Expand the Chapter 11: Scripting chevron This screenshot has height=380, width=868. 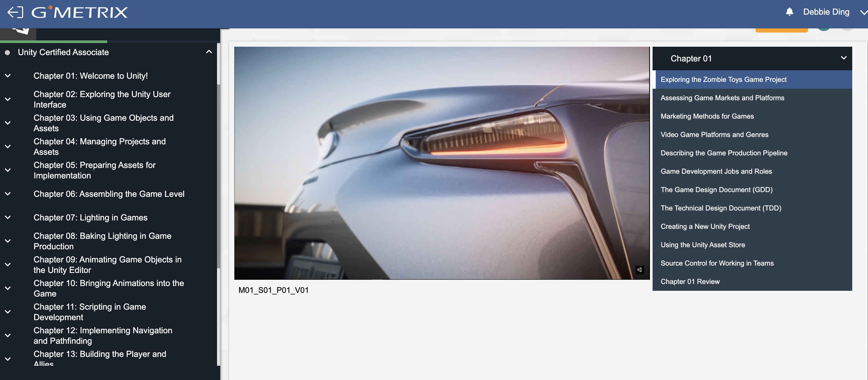point(8,312)
